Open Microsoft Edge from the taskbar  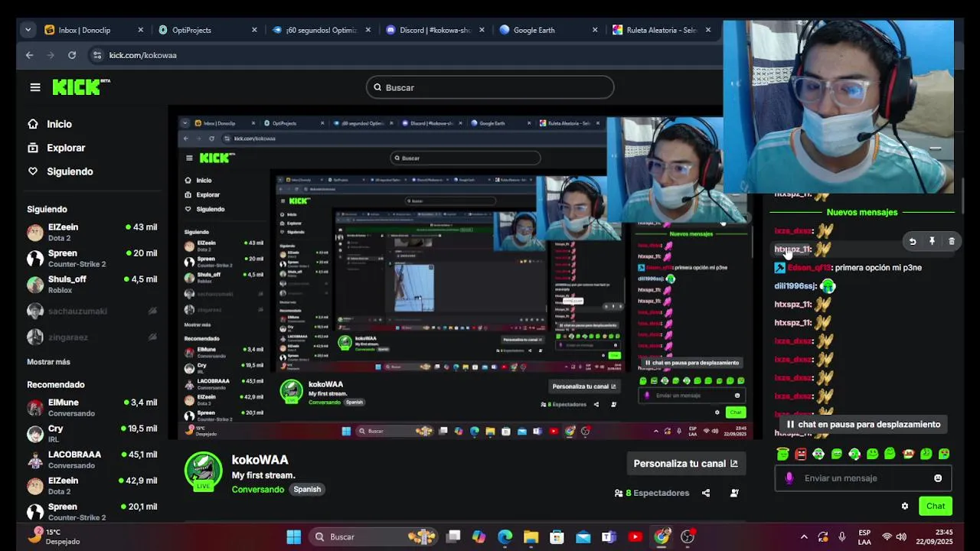[505, 536]
